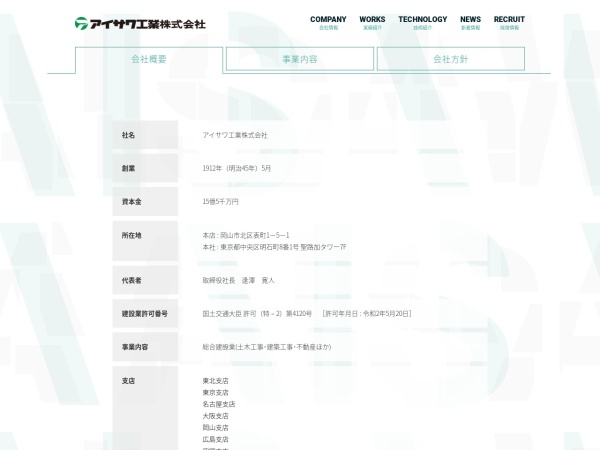600x450 pixels.
Task: Click the 本店 岡山市北区 address line
Action: 246,235
